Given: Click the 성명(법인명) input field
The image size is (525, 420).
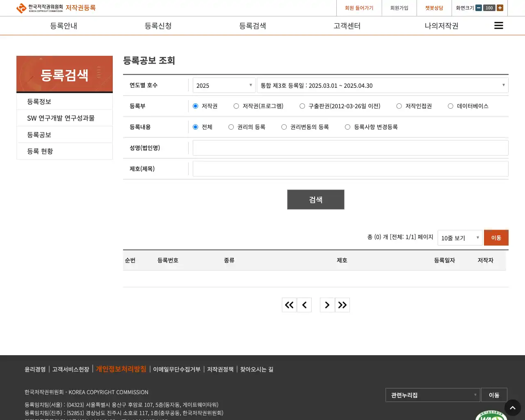Looking at the screenshot, I should click(351, 148).
